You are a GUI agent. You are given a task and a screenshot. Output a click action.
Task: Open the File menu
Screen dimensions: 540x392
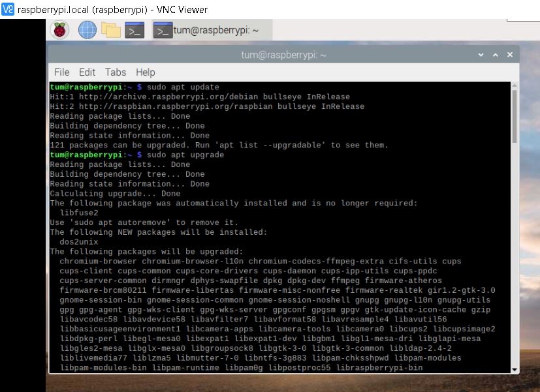[61, 72]
